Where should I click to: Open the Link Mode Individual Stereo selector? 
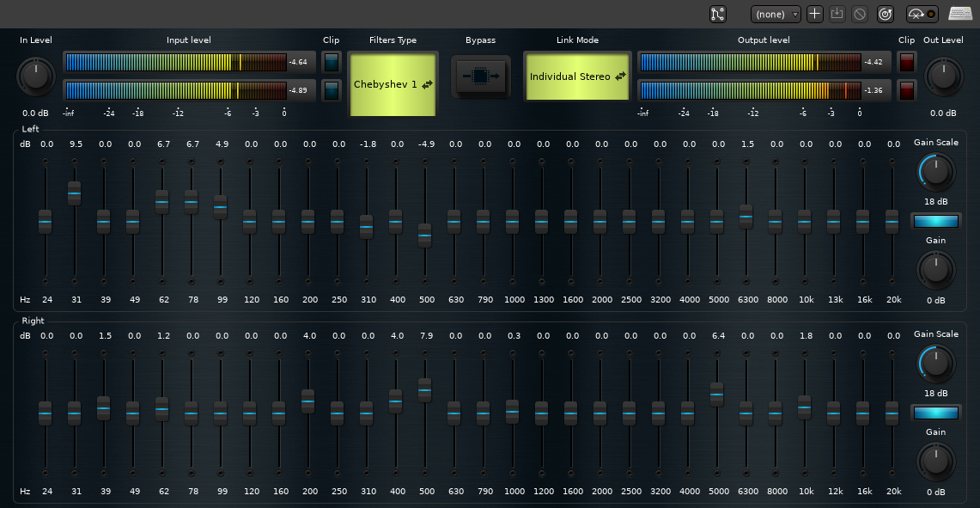pos(576,77)
